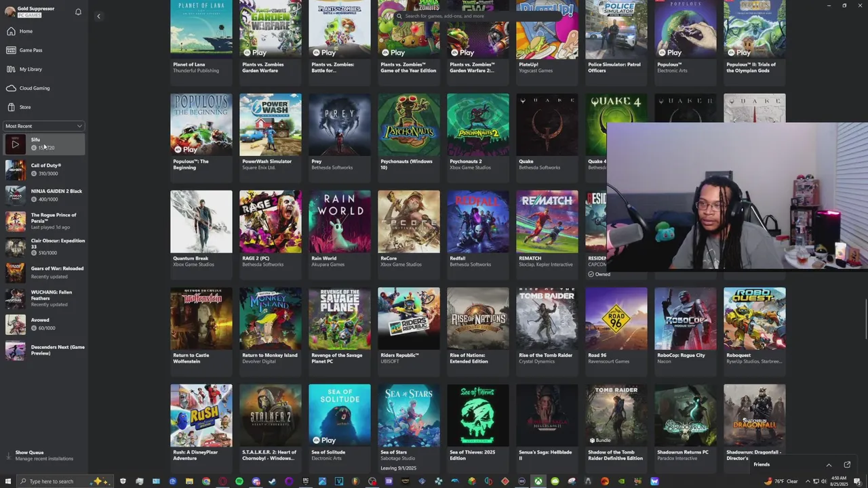Click the Store bag icon
The image size is (868, 488).
point(11,107)
